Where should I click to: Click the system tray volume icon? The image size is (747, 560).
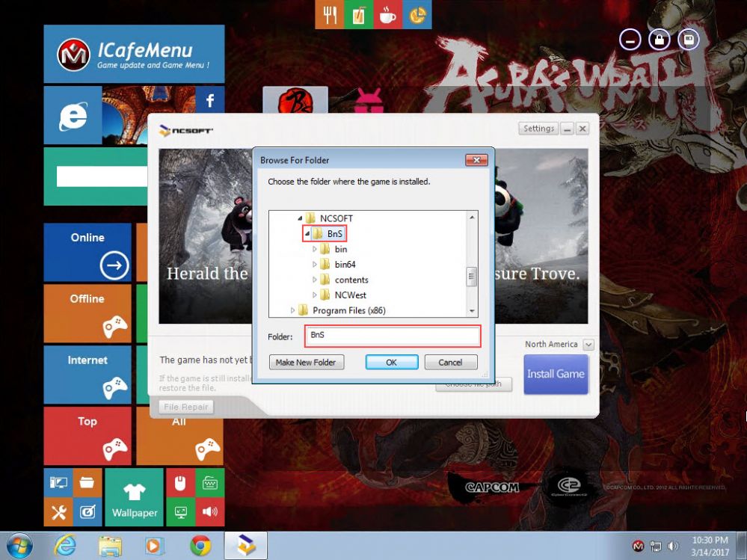pos(673,546)
